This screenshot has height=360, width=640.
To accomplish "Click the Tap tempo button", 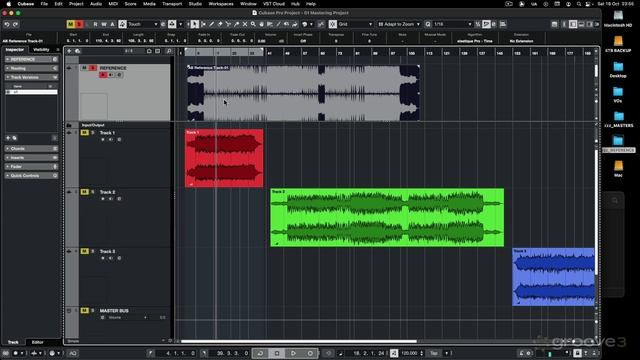I will [433, 353].
